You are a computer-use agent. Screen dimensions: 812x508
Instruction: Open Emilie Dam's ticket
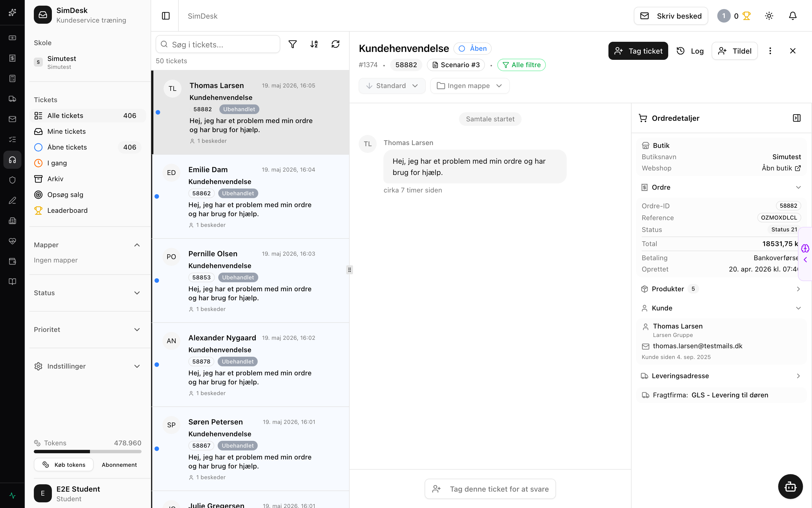(251, 196)
